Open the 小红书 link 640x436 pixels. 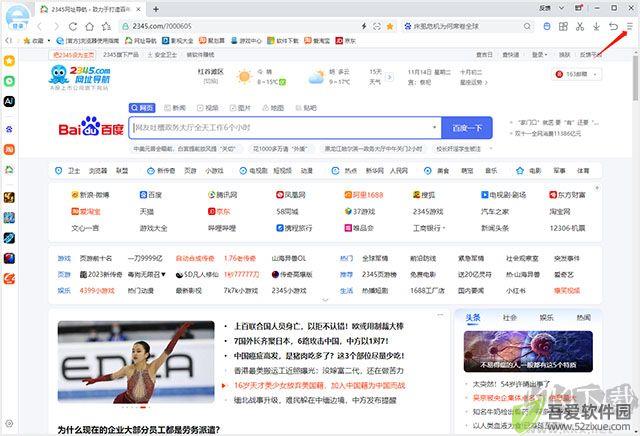pos(516,291)
